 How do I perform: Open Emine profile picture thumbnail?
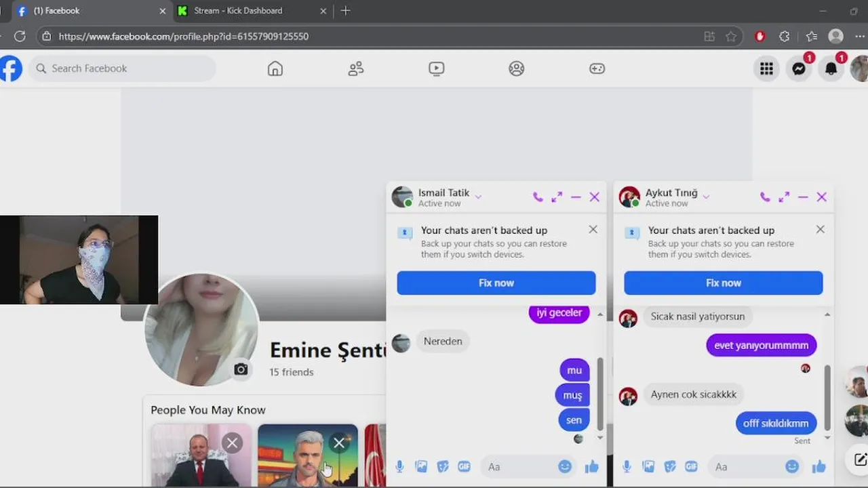(x=201, y=330)
